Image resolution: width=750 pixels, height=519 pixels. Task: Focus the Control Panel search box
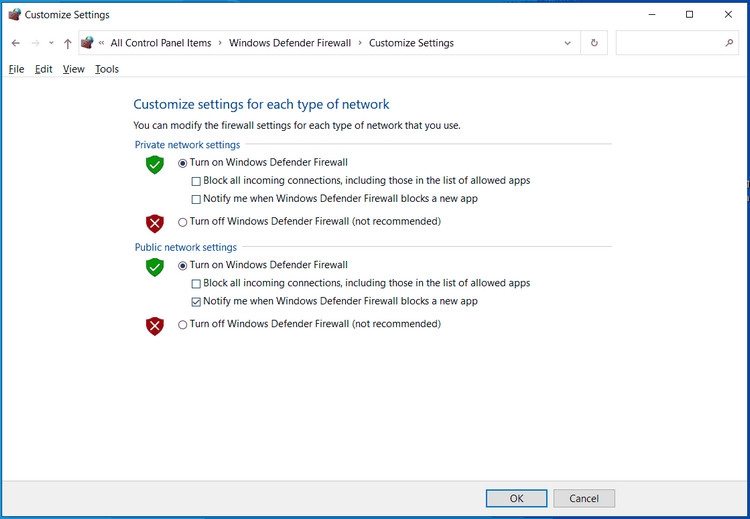(677, 43)
